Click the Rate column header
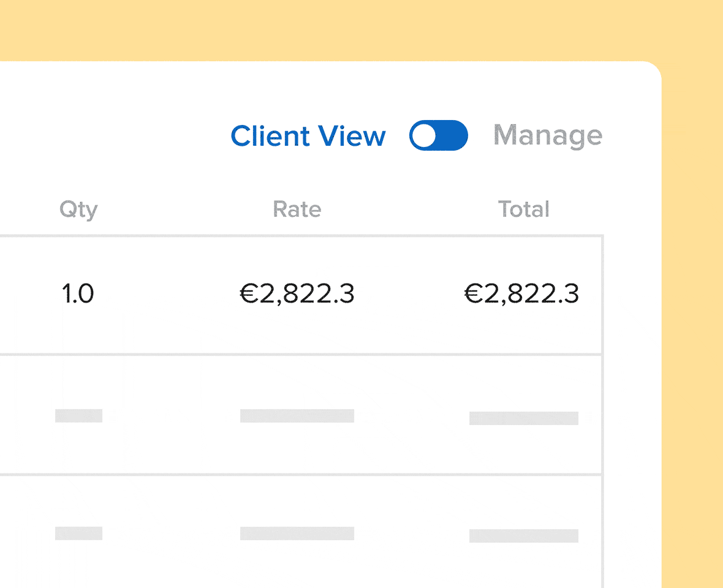Screen dimensions: 723x588 click(297, 209)
